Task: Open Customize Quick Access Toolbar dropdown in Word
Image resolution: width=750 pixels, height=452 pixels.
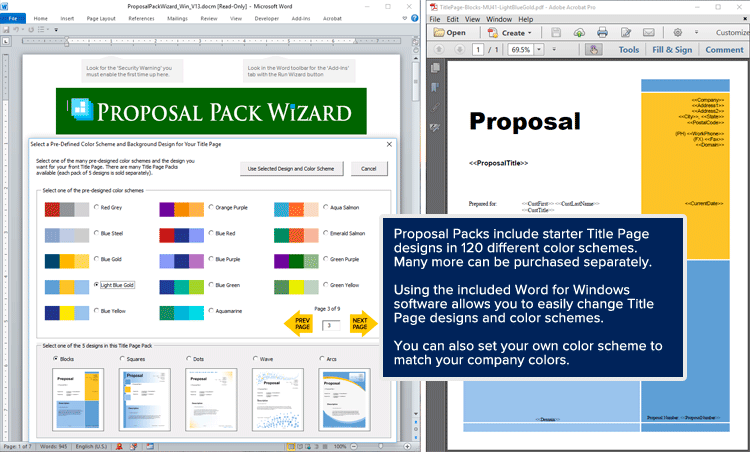Action: (x=56, y=30)
